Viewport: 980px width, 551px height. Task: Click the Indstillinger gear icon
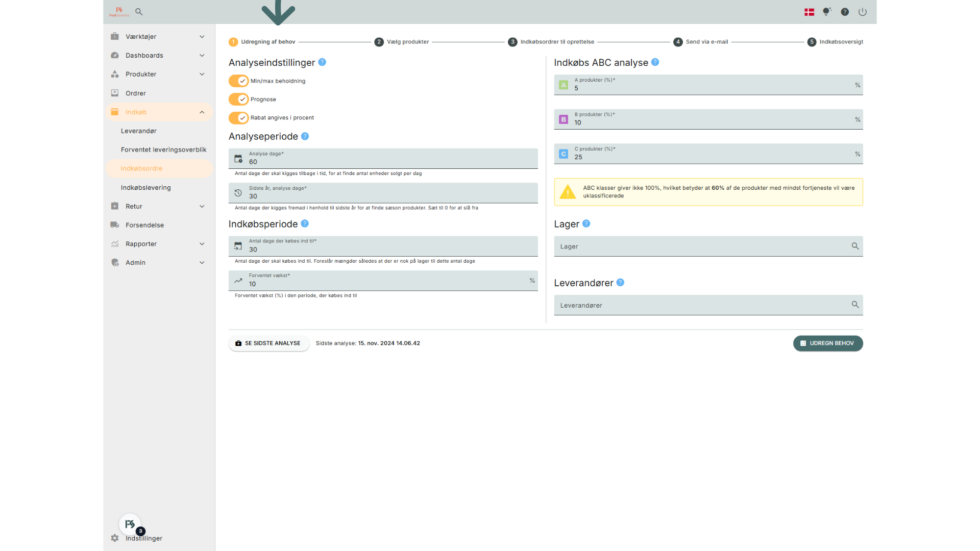115,538
